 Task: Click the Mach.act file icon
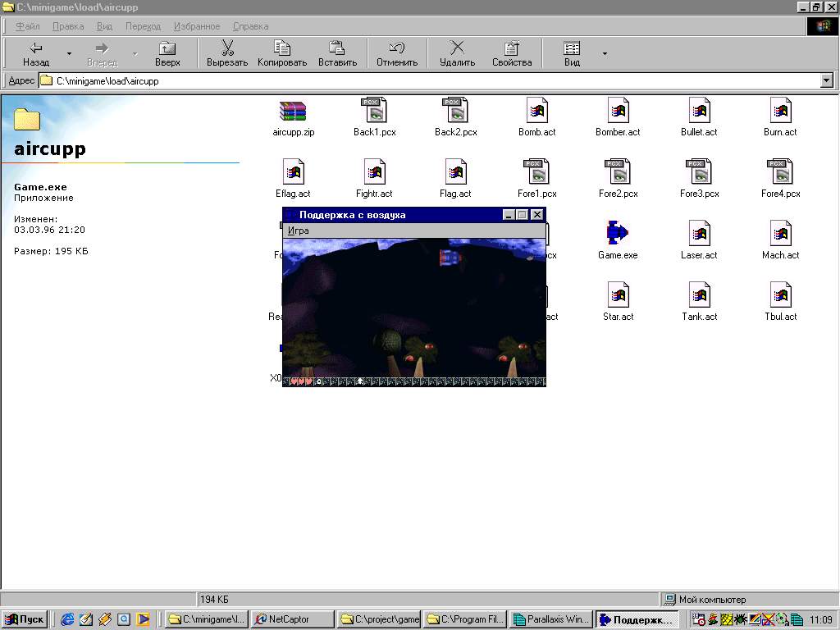tap(779, 234)
